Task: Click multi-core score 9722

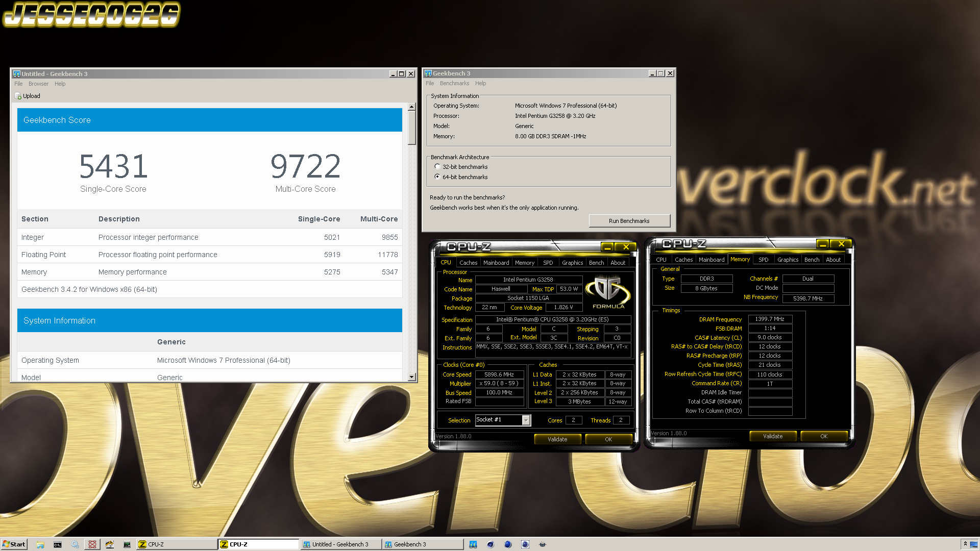Action: [x=305, y=166]
